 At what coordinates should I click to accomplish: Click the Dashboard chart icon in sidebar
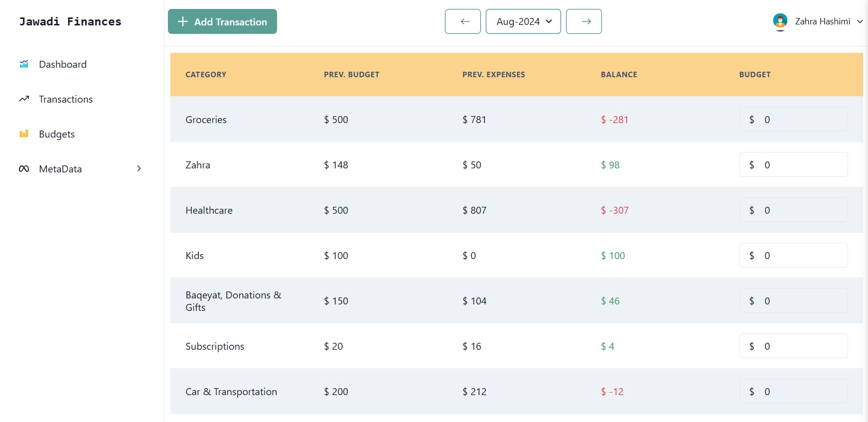coord(24,64)
